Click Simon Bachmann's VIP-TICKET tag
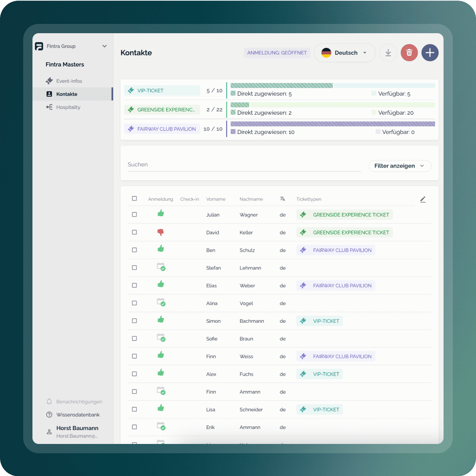476x476 pixels. tap(320, 321)
